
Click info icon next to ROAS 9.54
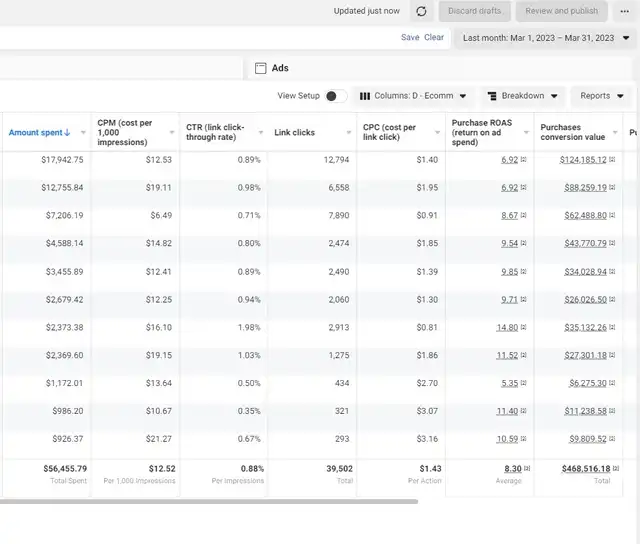point(523,243)
